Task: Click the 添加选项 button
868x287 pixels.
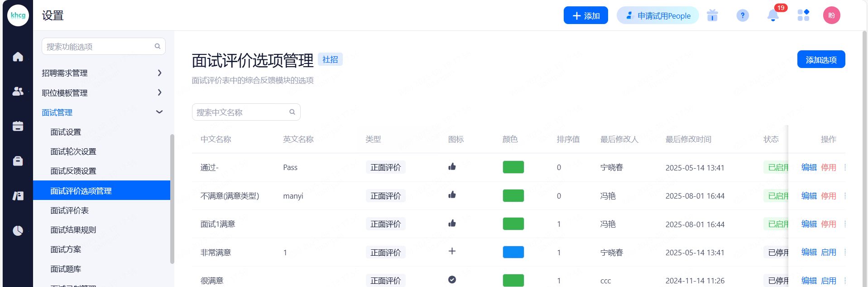Action: [820, 60]
